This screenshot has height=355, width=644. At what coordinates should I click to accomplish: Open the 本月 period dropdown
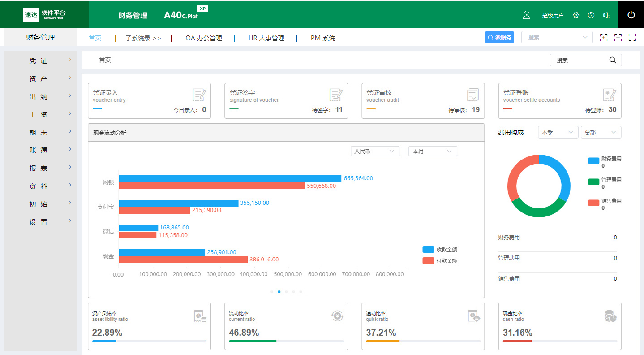tap(432, 152)
